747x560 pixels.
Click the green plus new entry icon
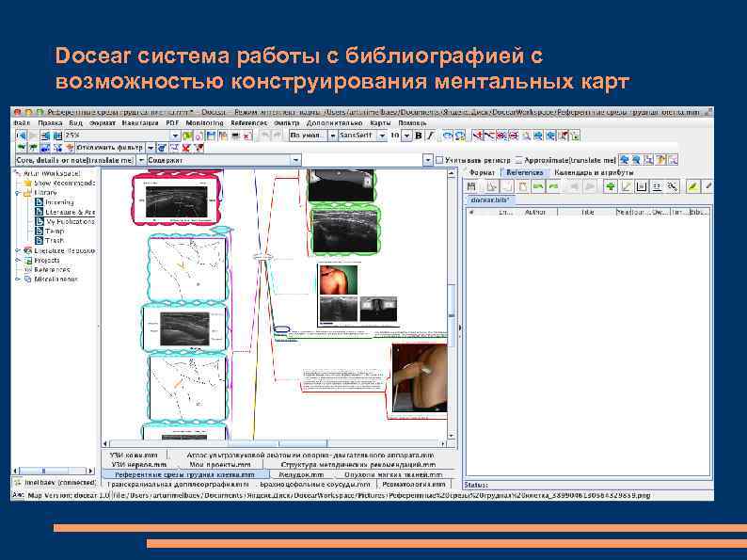coord(610,187)
